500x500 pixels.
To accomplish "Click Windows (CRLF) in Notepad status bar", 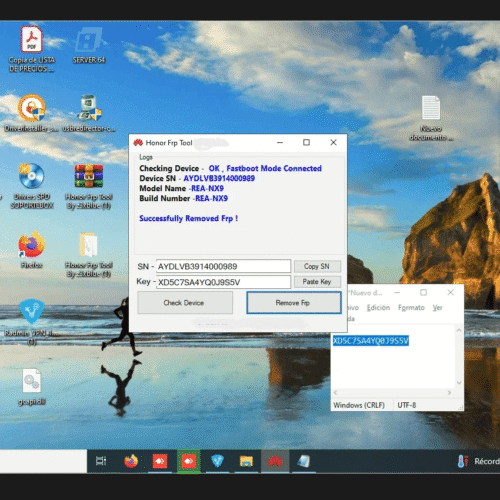I will [359, 405].
